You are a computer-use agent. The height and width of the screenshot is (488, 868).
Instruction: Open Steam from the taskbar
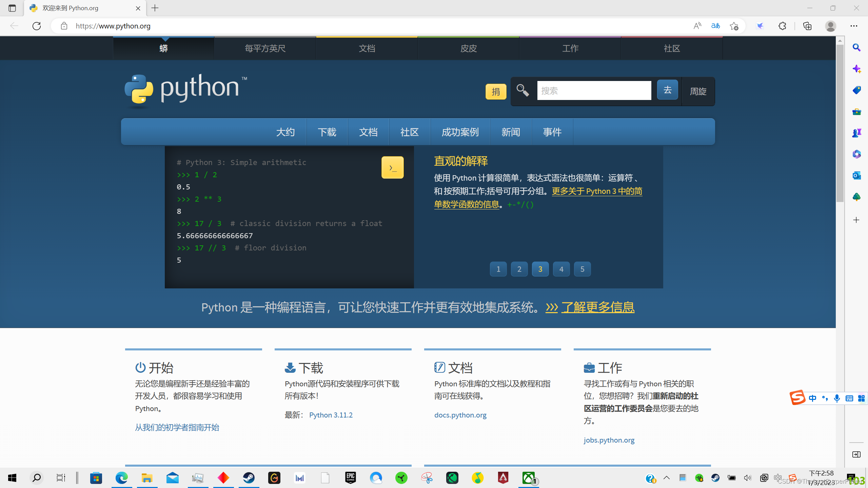[x=249, y=478]
